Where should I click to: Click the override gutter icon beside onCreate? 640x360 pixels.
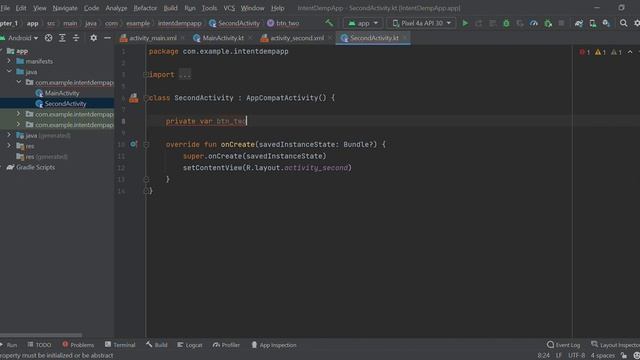point(133,144)
